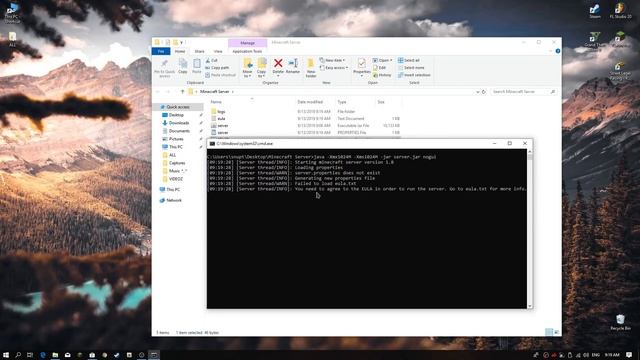Open the VIDEOZ folder in navigation pane
This screenshot has height=360, width=640.
[176, 179]
